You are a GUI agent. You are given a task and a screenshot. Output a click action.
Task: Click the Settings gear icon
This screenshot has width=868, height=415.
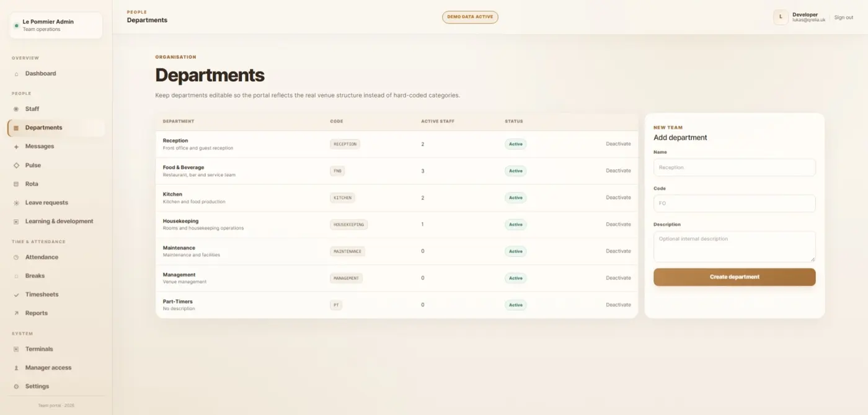point(16,386)
